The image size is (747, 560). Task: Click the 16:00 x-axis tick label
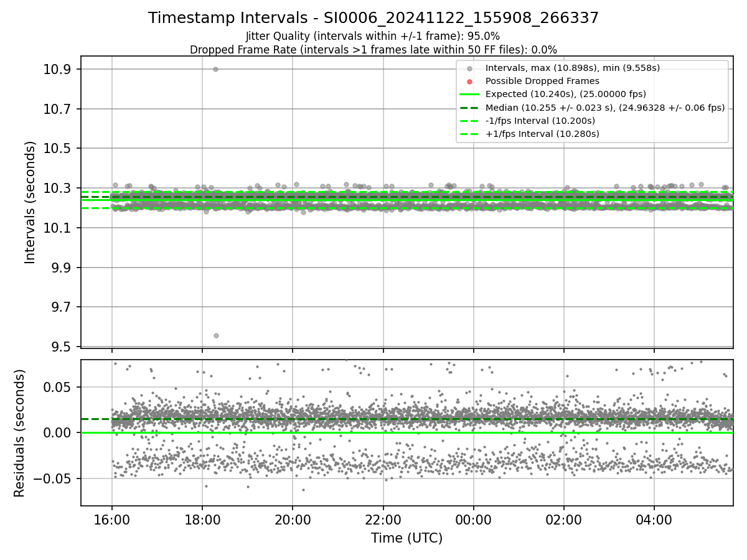click(x=112, y=520)
